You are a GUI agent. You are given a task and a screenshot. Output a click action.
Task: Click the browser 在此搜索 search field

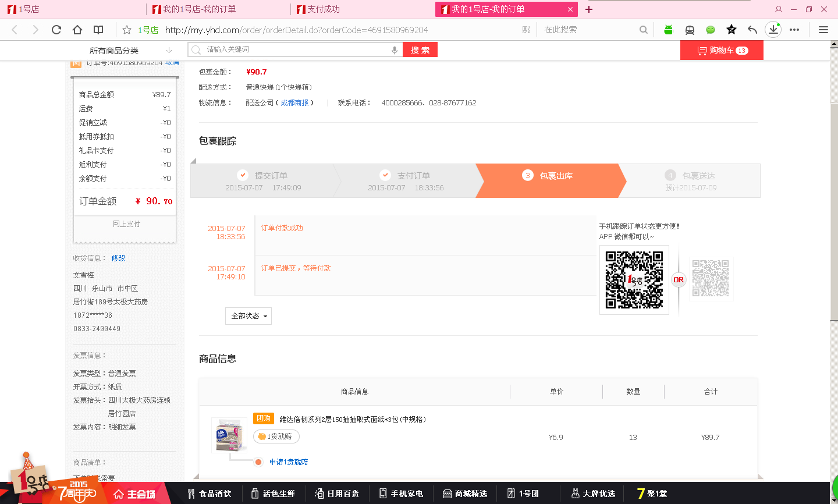coord(589,30)
